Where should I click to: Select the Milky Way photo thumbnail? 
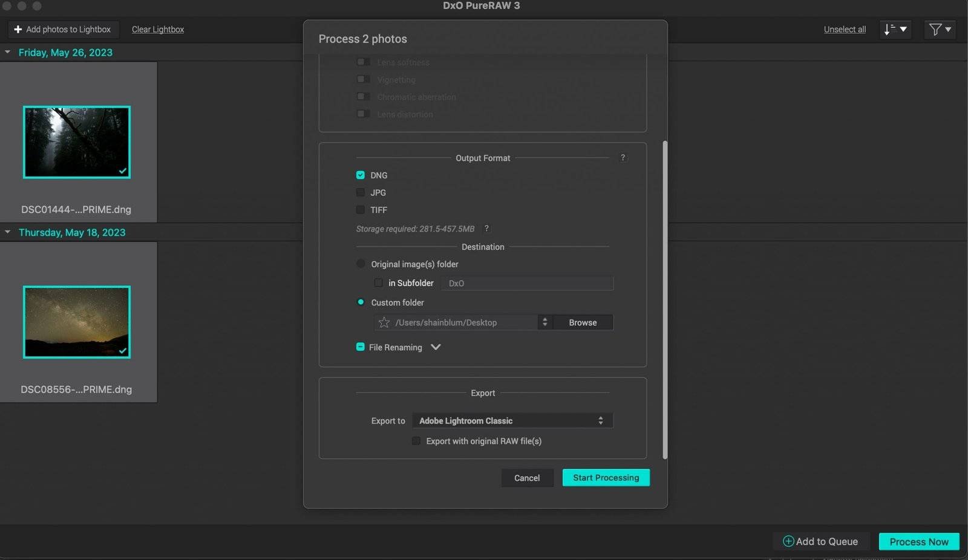pyautogui.click(x=77, y=322)
